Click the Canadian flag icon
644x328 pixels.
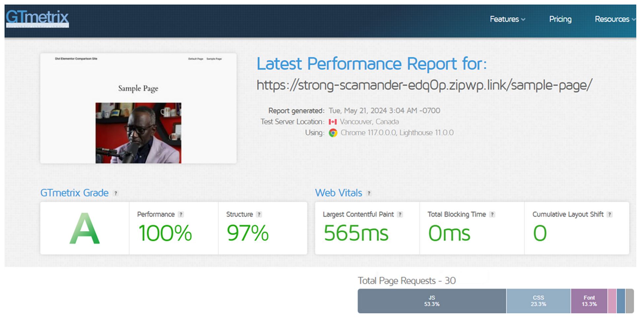pos(333,122)
